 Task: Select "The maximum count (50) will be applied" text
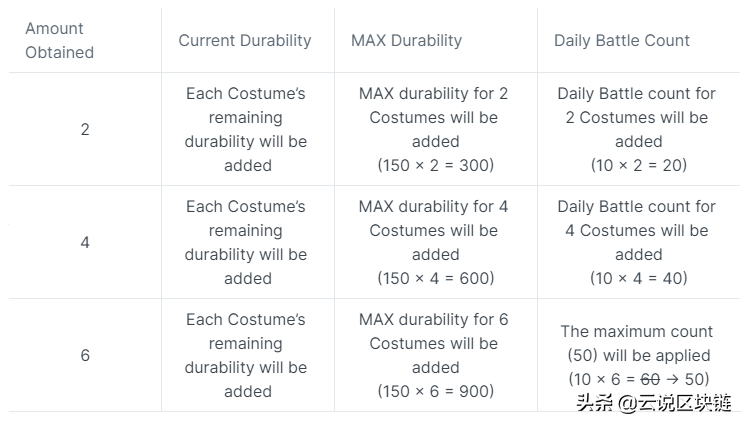click(x=637, y=343)
